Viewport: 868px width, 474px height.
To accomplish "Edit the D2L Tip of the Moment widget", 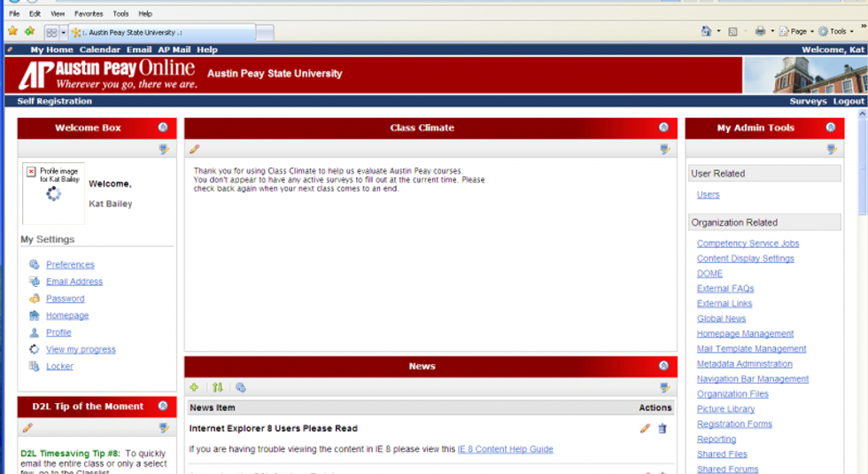I will coord(27,428).
